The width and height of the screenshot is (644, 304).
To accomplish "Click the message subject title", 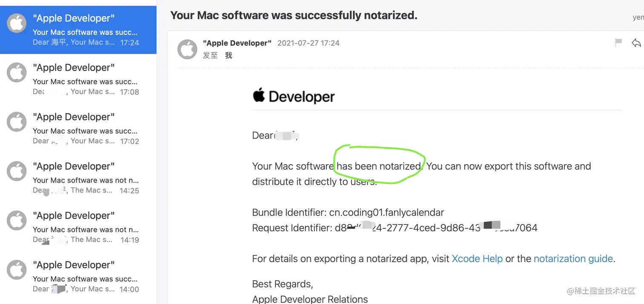I will (x=294, y=15).
